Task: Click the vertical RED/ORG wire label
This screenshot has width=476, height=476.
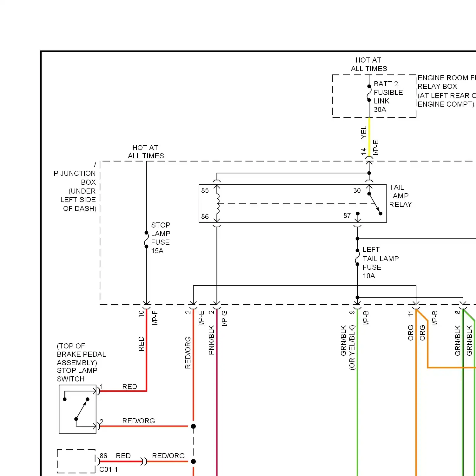Action: point(188,353)
